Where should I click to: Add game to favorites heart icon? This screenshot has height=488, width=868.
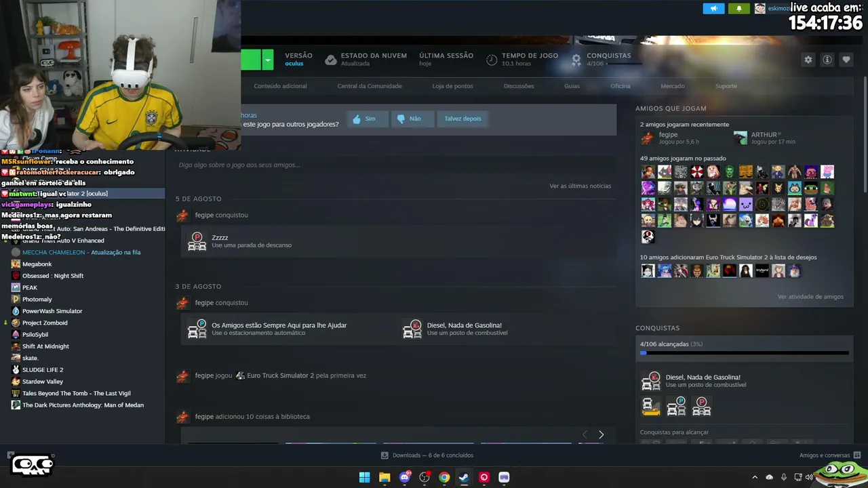pyautogui.click(x=846, y=60)
